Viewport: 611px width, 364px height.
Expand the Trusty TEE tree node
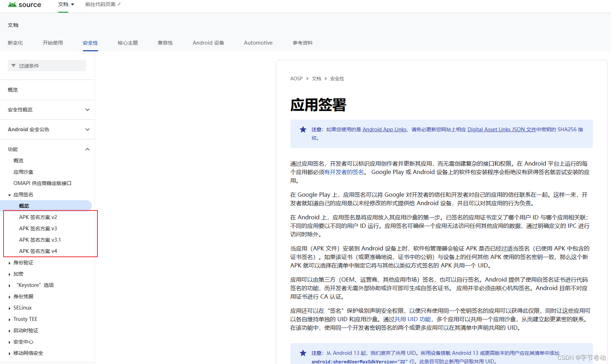click(10, 319)
